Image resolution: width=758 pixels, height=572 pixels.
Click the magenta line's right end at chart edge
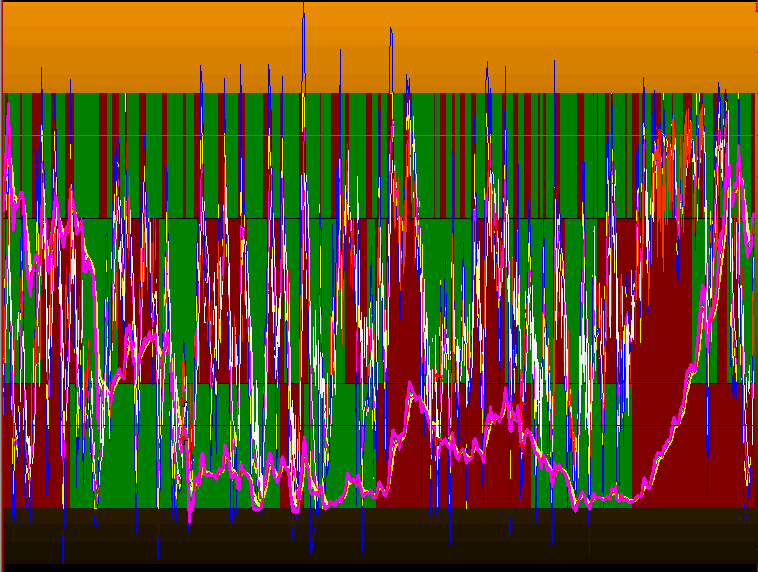pos(752,215)
